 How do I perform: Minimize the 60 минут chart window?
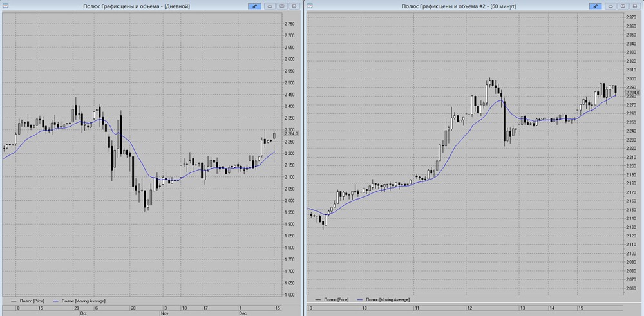coord(611,6)
